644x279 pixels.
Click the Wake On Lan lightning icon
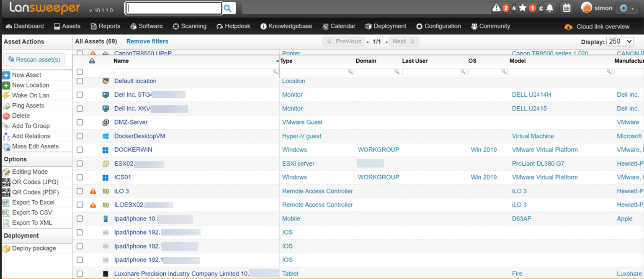click(x=6, y=95)
